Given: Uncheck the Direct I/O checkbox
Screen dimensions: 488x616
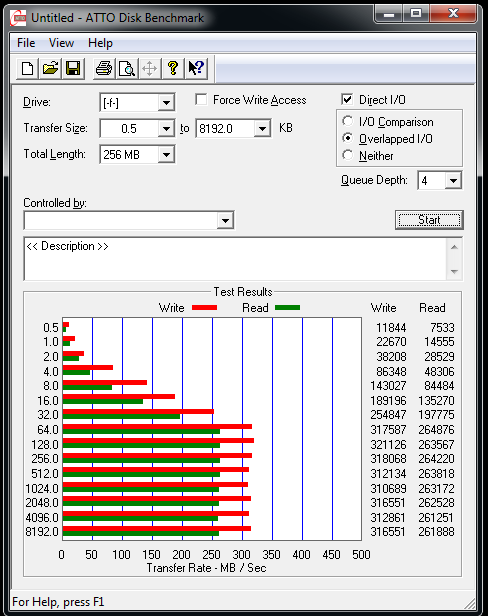Looking at the screenshot, I should (x=347, y=99).
